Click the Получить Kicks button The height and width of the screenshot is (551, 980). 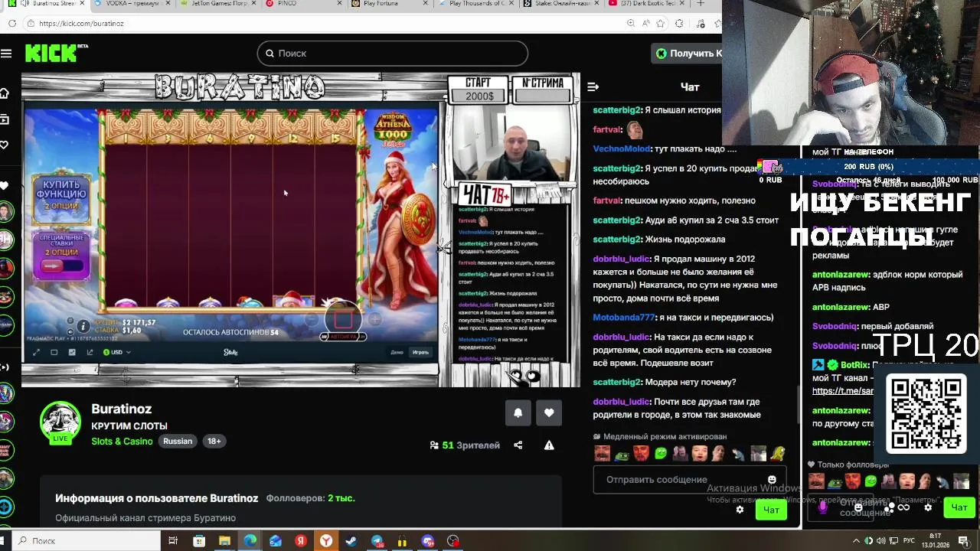(687, 53)
